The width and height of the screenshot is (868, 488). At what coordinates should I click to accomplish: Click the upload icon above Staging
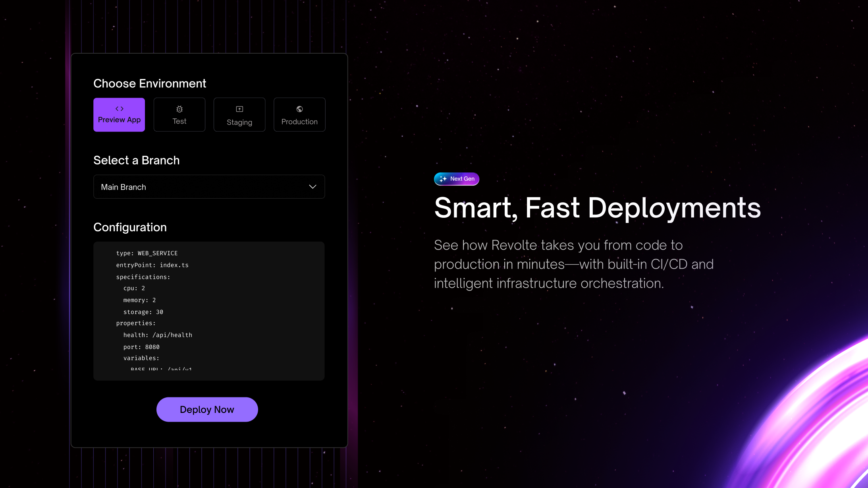[x=239, y=109]
